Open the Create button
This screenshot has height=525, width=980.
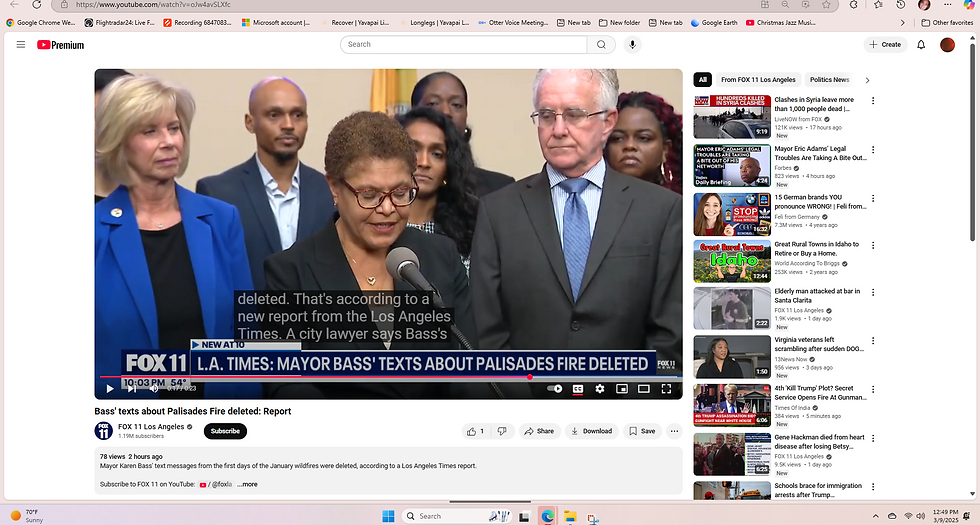[x=885, y=44]
